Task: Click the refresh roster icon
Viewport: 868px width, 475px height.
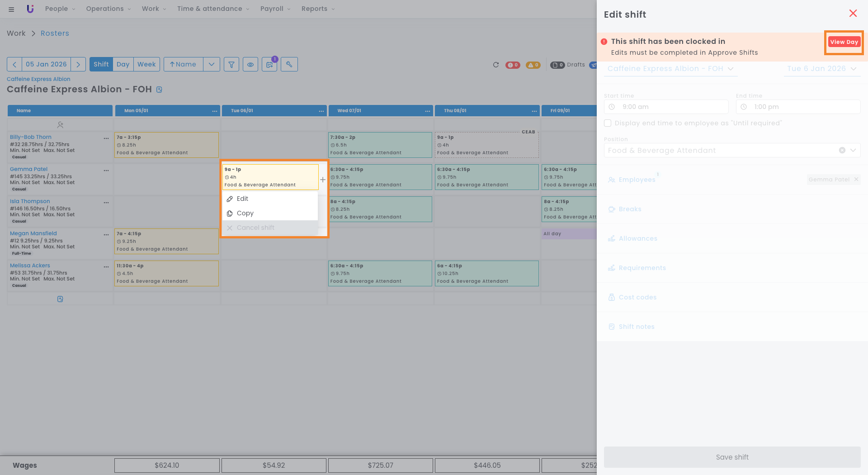Action: (x=496, y=65)
